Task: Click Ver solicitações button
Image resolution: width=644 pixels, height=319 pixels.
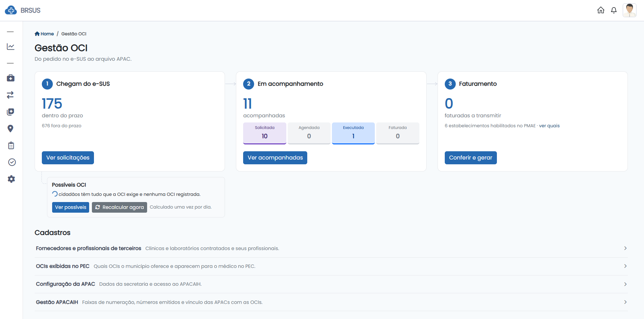Action: point(68,158)
